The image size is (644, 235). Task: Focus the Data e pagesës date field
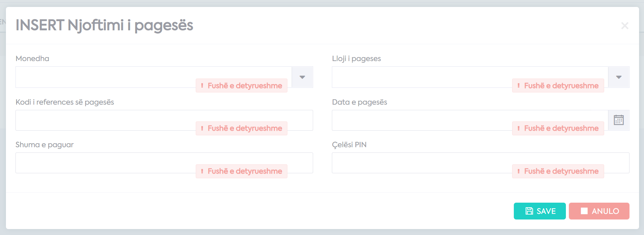470,120
